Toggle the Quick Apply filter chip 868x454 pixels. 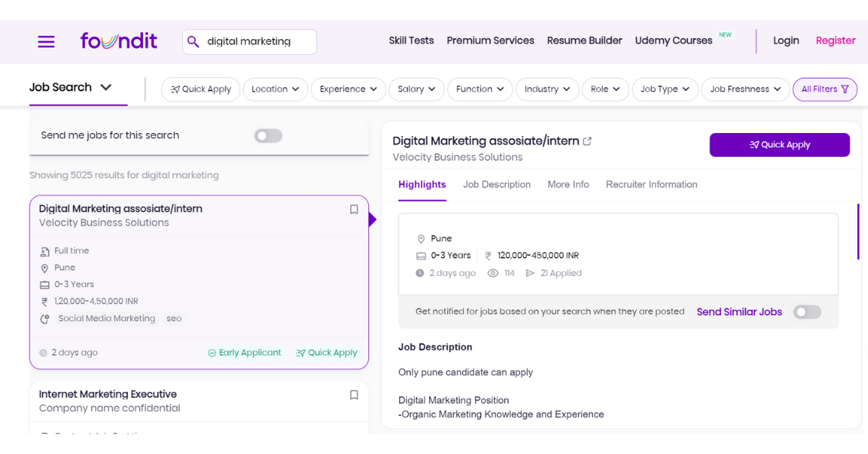[200, 90]
